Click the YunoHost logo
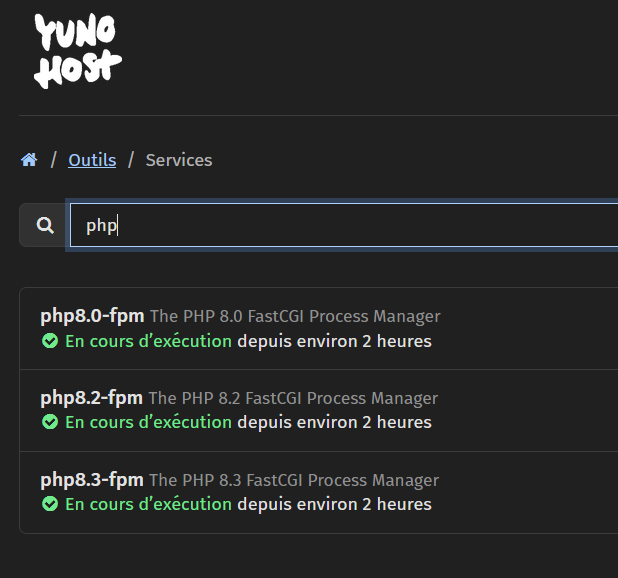The image size is (618, 578). tap(78, 52)
